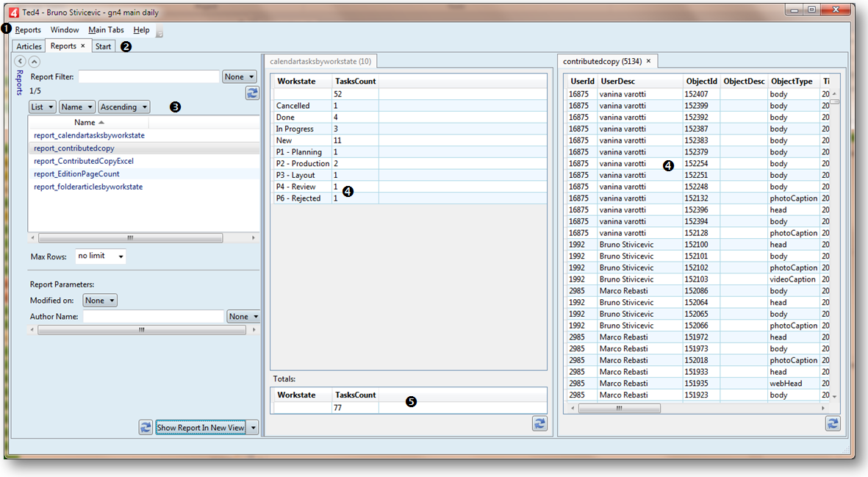Click refresh icon beside Show Report In New View
The width and height of the screenshot is (868, 477).
tap(146, 427)
